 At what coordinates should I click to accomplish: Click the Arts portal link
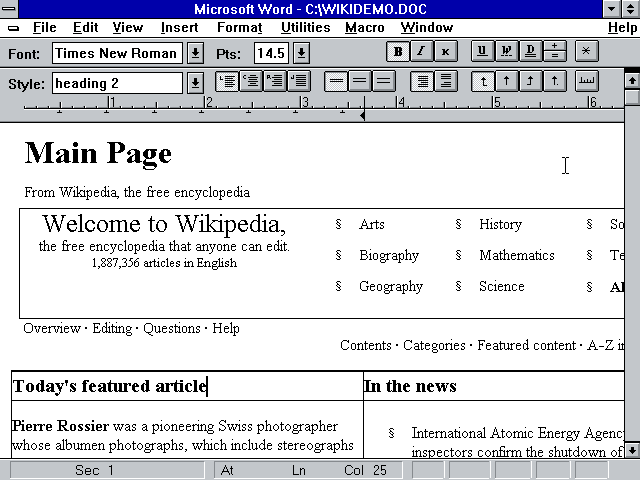[372, 224]
